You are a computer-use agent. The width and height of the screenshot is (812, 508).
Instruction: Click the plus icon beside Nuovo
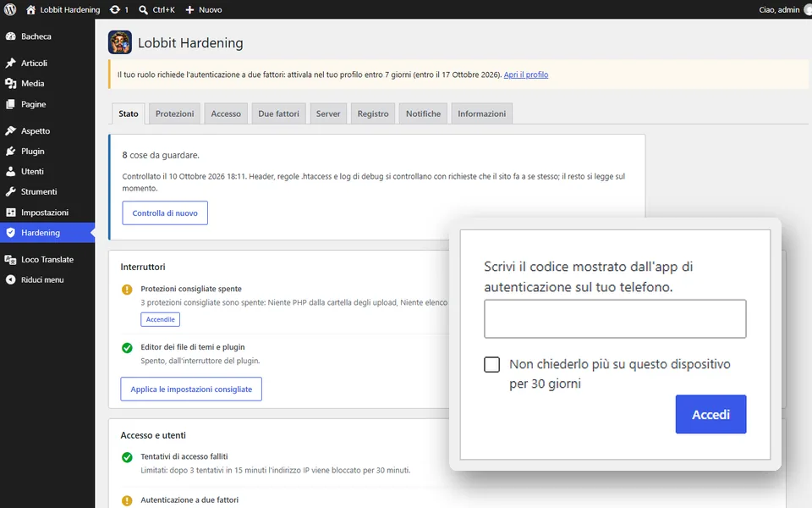click(x=189, y=9)
